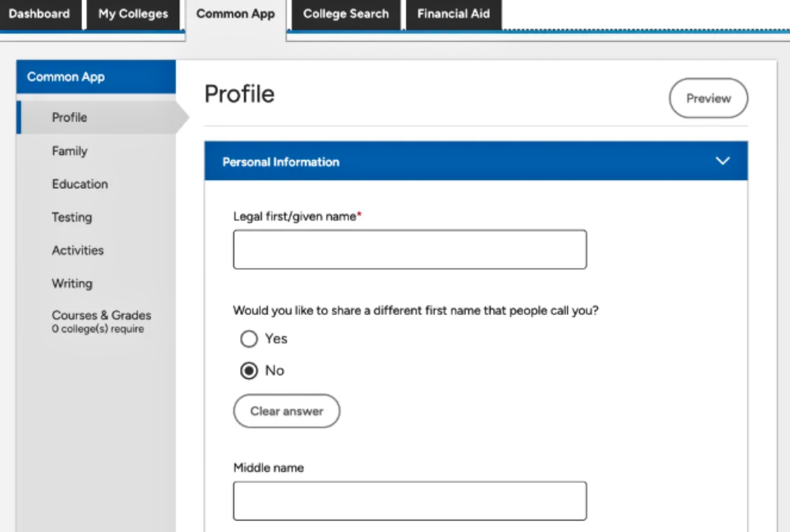
Task: Open Courses & Grades section
Action: (x=101, y=315)
